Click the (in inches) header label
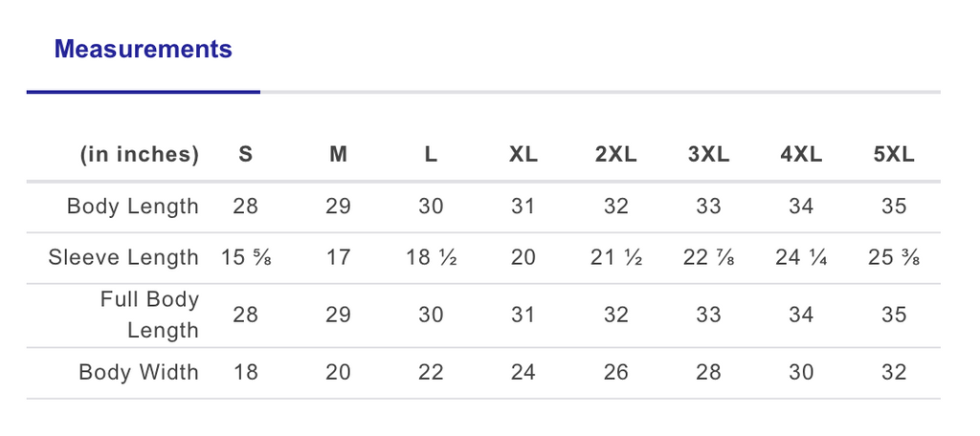The height and width of the screenshot is (436, 980). coord(140,154)
